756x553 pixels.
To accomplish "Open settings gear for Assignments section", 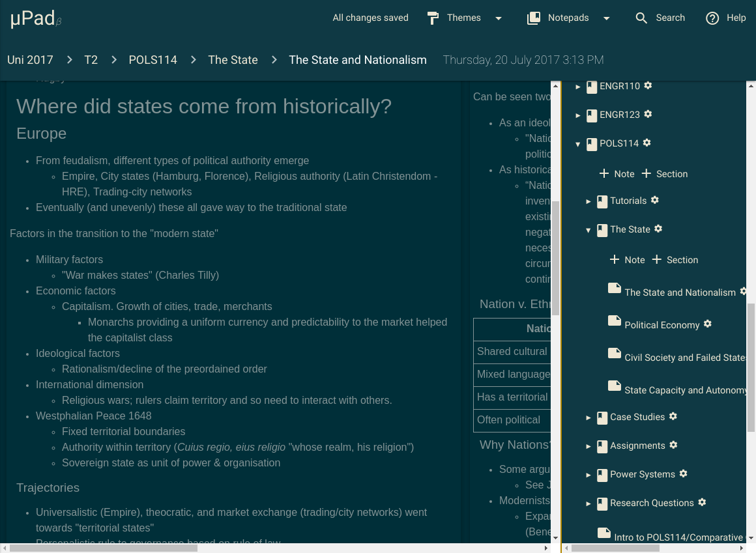I will 673,445.
